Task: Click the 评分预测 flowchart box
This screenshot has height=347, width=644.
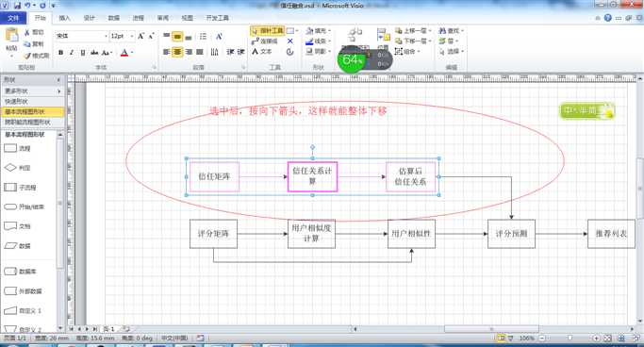Action: click(511, 234)
